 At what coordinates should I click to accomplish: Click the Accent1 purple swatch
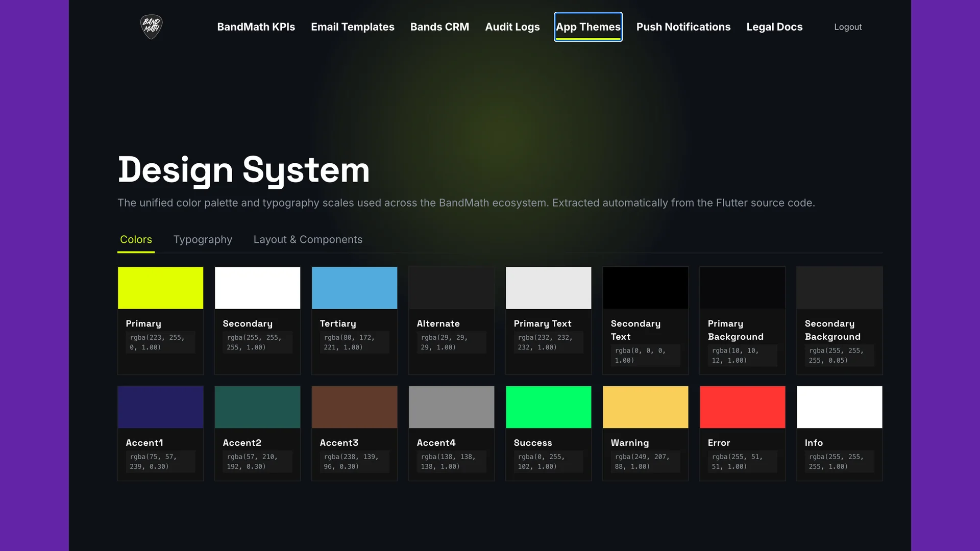pyautogui.click(x=160, y=407)
